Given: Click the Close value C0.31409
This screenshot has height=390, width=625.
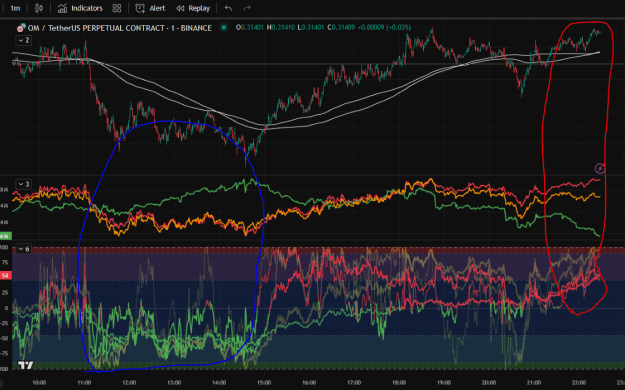Looking at the screenshot, I should (x=341, y=28).
